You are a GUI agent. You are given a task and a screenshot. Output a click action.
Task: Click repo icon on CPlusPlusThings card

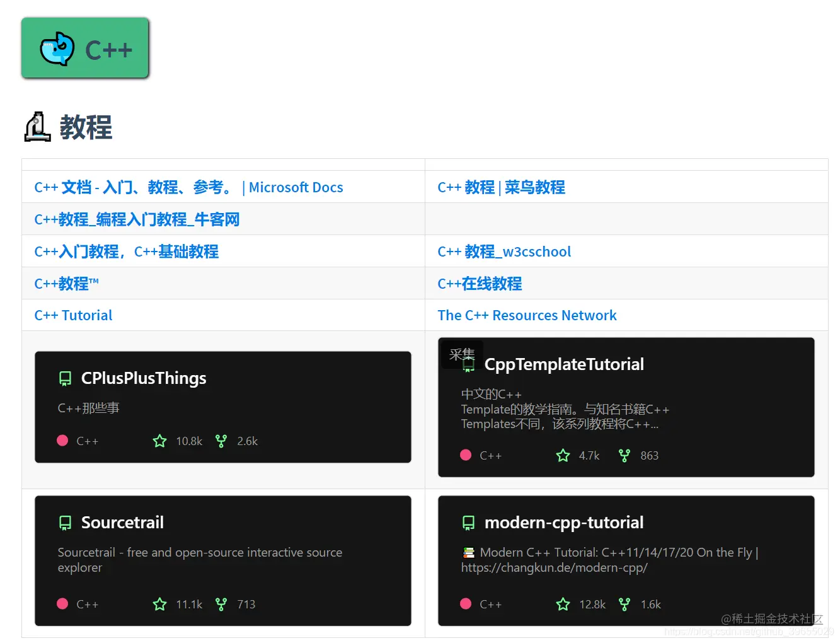[65, 378]
